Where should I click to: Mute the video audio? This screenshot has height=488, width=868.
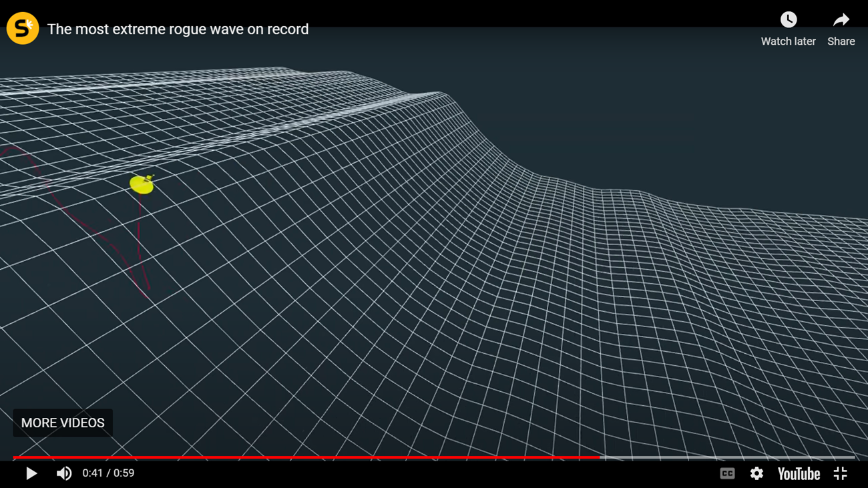point(64,473)
